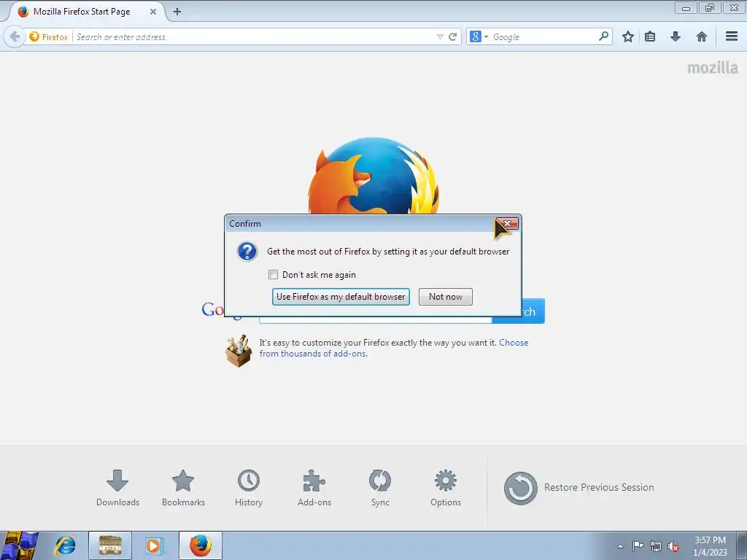This screenshot has height=560, width=747.
Task: Click the network tray icon
Action: [656, 547]
